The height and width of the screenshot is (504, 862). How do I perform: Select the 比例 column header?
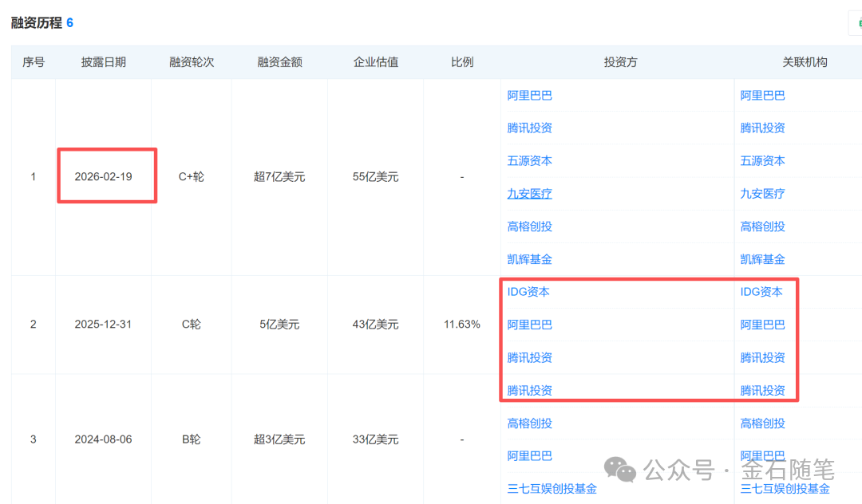click(x=462, y=62)
